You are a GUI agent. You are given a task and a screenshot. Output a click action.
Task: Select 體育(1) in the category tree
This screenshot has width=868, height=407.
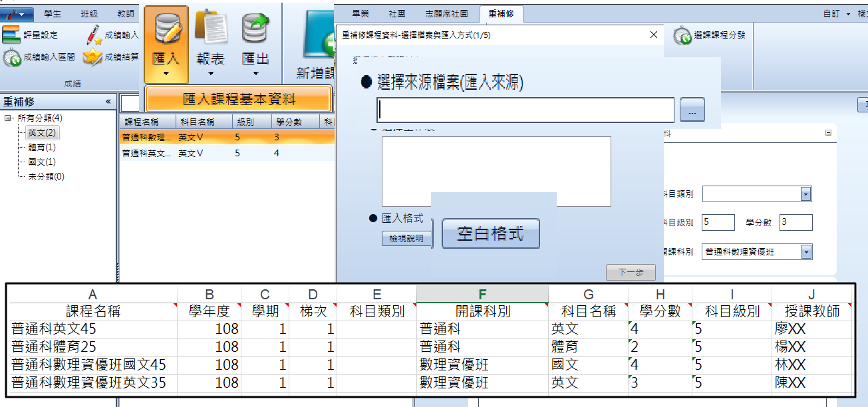coord(42,147)
